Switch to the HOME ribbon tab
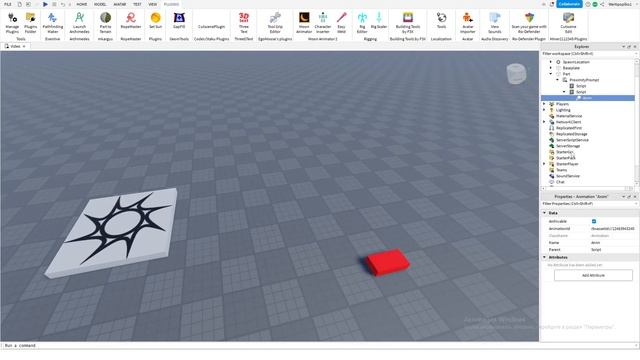 (82, 4)
